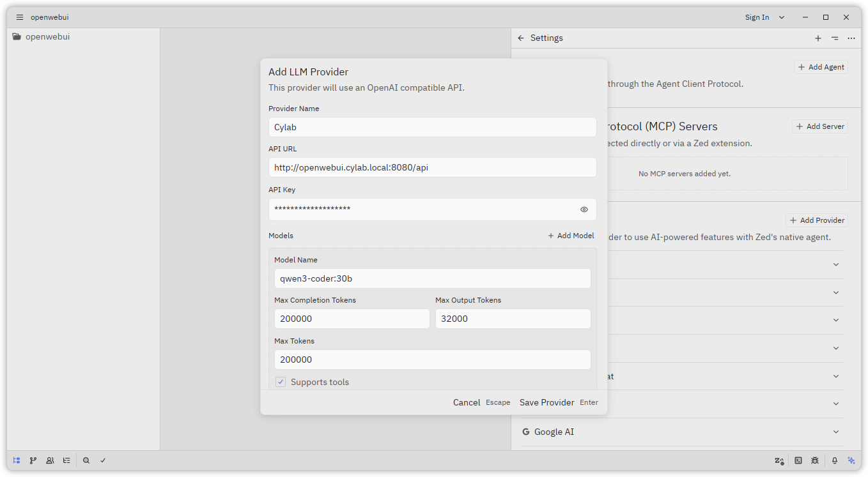Open the Git panel branch icon
Viewport: 868px width, 477px height.
click(33, 460)
